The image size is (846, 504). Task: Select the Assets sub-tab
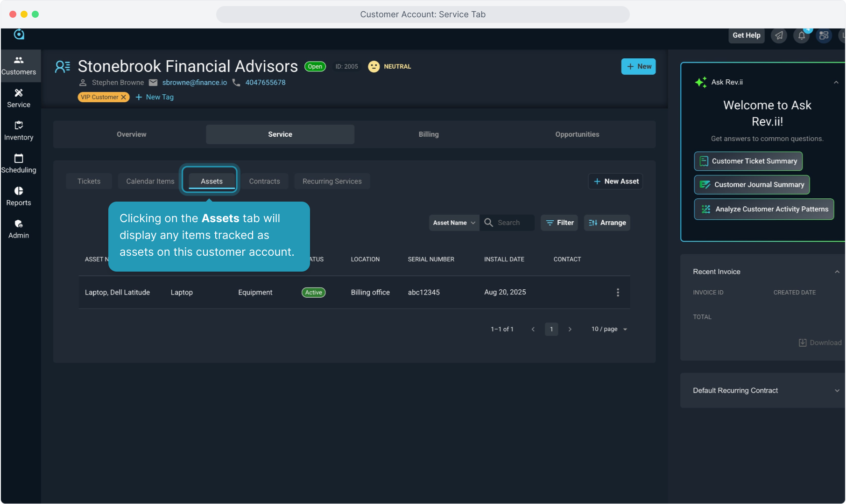211,181
